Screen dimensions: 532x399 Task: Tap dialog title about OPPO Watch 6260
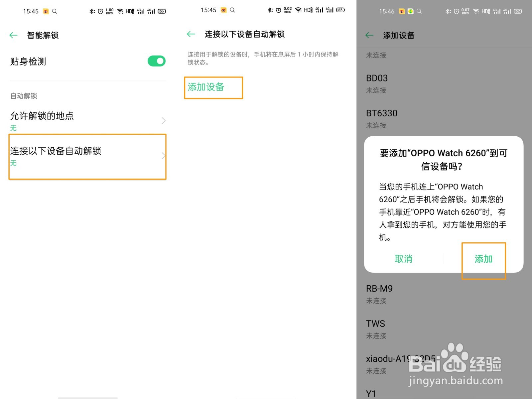pyautogui.click(x=444, y=160)
